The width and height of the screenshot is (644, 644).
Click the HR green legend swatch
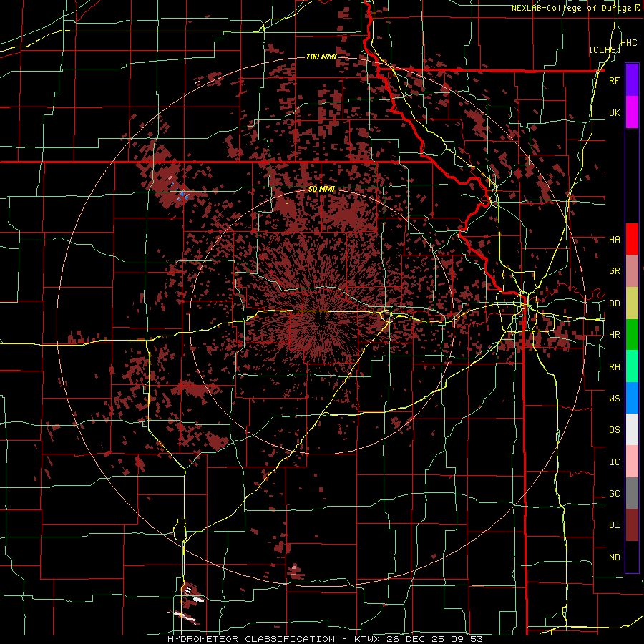click(632, 335)
